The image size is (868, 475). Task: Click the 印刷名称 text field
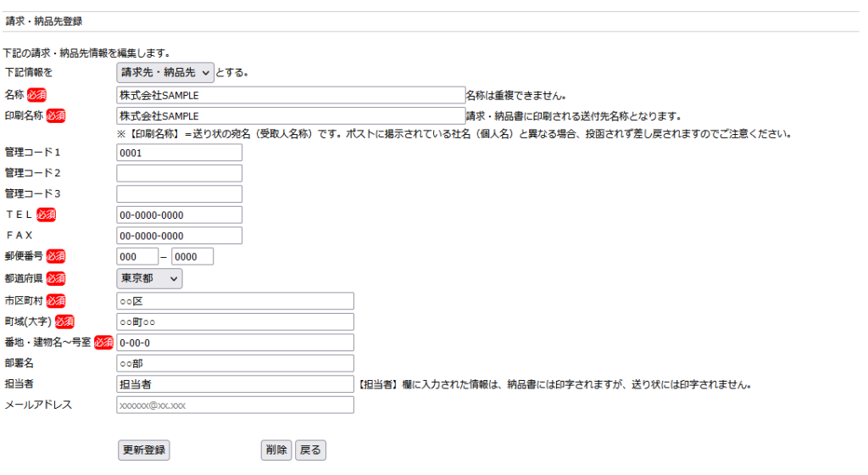coord(290,116)
